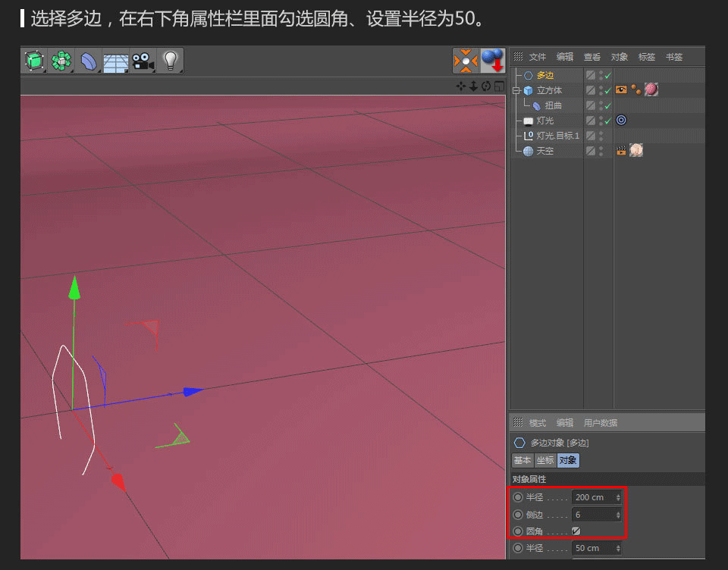
Task: Select the Cube primitive icon in the top toolbar
Action: (34, 61)
